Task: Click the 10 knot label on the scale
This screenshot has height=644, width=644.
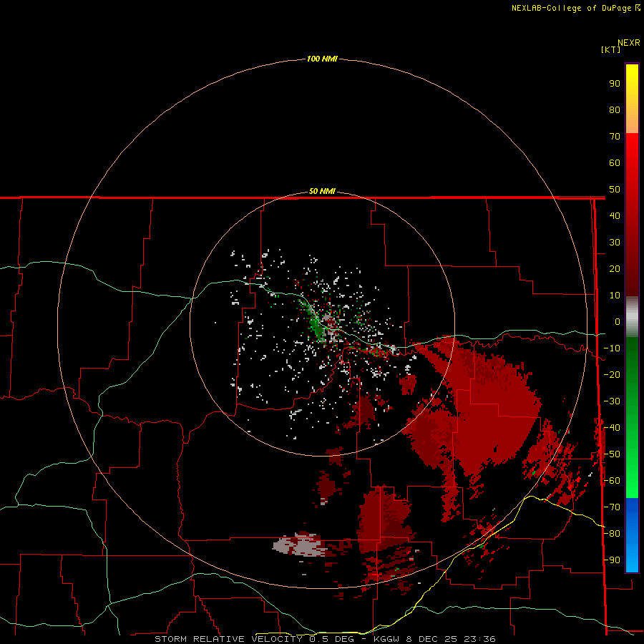Action: coord(615,296)
